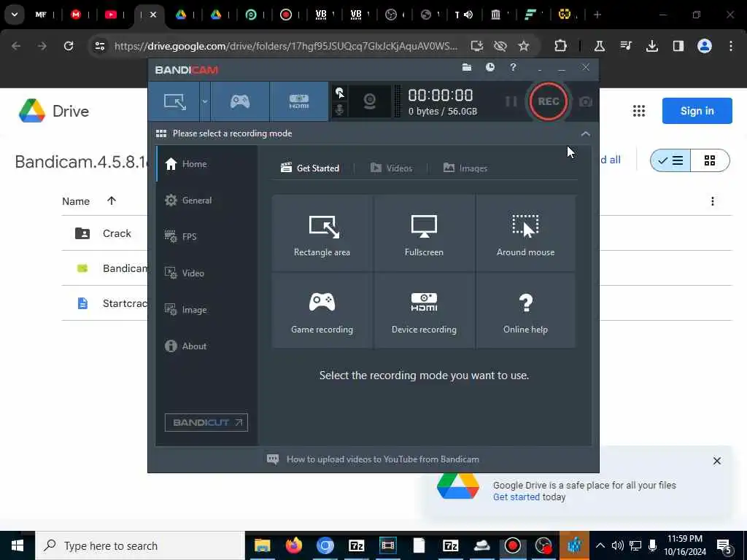Click Windows Start button
The height and width of the screenshot is (560, 747).
click(x=18, y=545)
